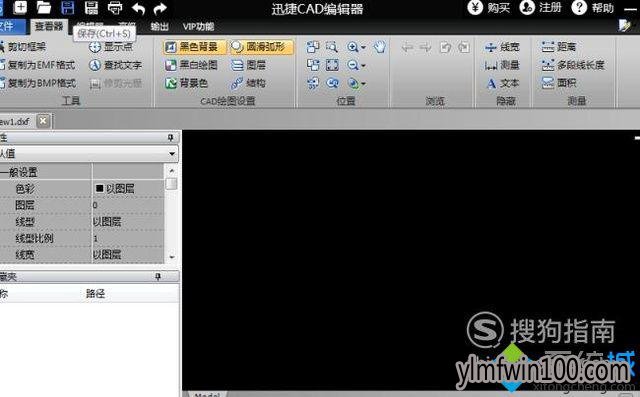Undo the last action
The height and width of the screenshot is (397, 640).
[139, 8]
